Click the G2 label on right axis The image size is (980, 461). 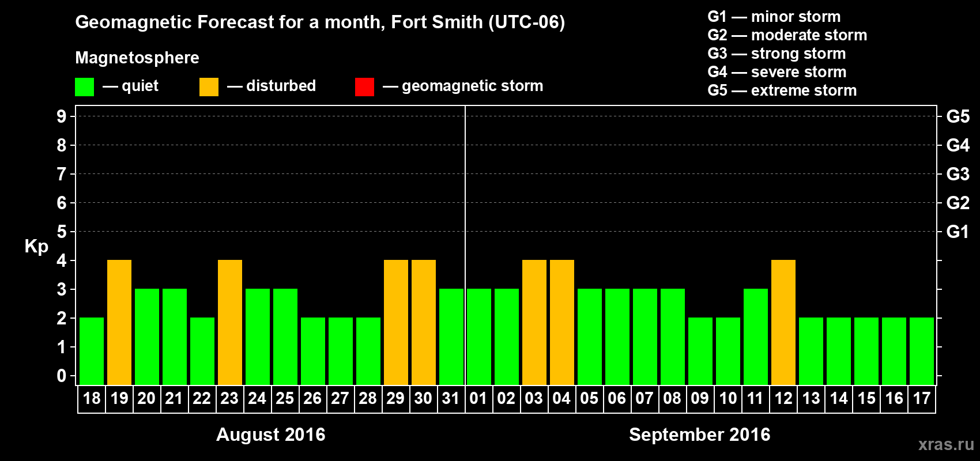coord(958,203)
